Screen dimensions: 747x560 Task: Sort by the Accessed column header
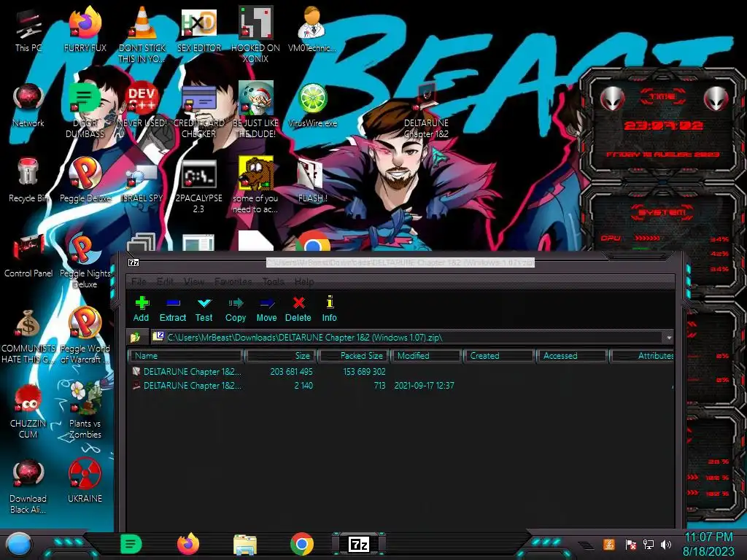[572, 356]
